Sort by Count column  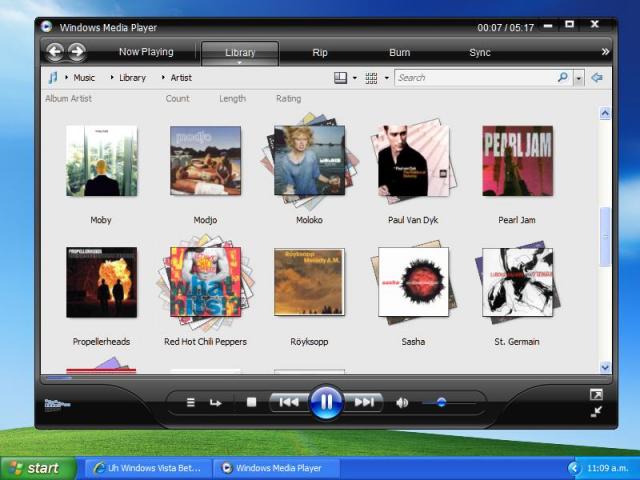pos(178,98)
